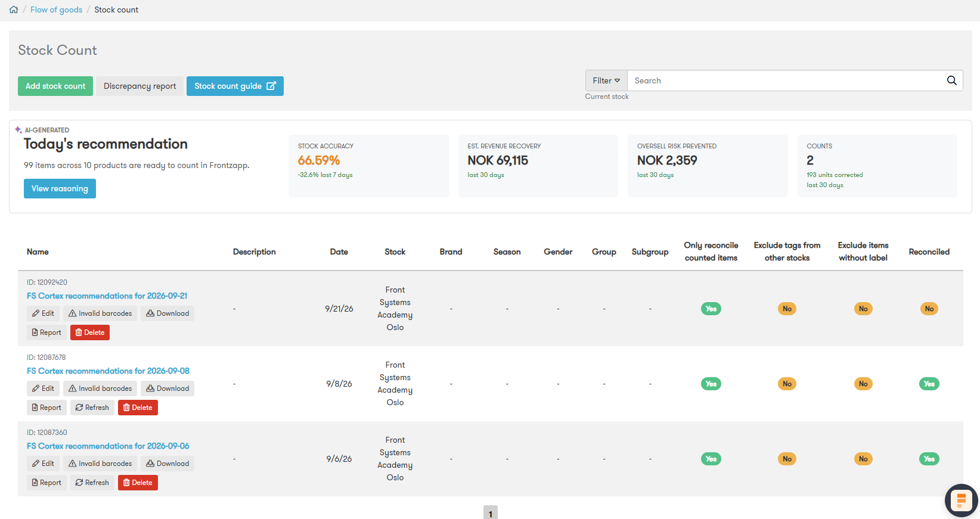The image size is (980, 519).
Task: Open Report for 2026-09-06 count
Action: [x=46, y=483]
